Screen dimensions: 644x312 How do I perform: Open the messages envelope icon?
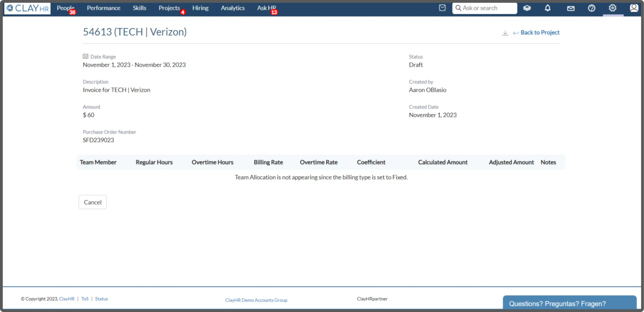click(571, 9)
